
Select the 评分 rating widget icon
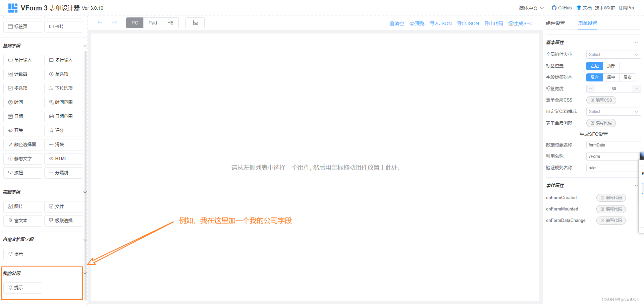click(63, 130)
